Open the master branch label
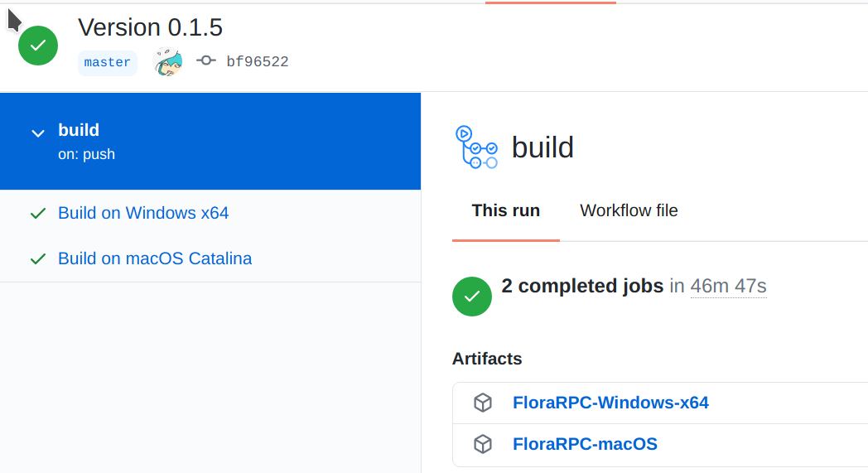Image resolution: width=868 pixels, height=473 pixels. pos(108,63)
